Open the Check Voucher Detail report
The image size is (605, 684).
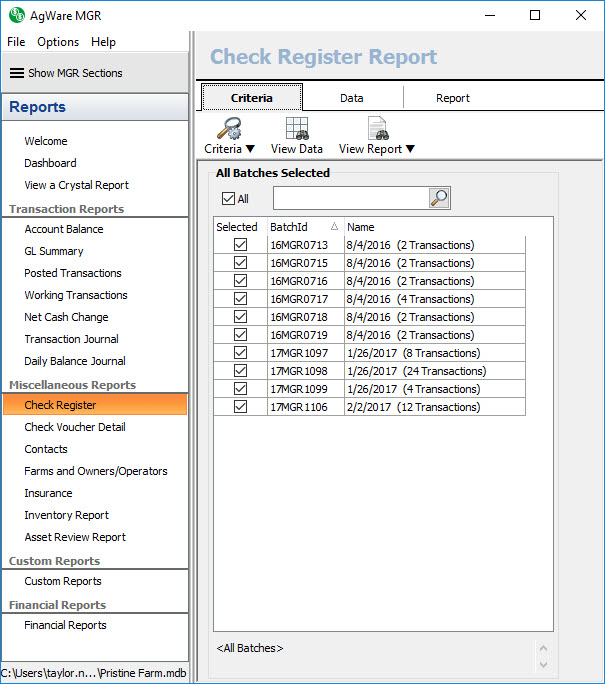click(x=75, y=427)
